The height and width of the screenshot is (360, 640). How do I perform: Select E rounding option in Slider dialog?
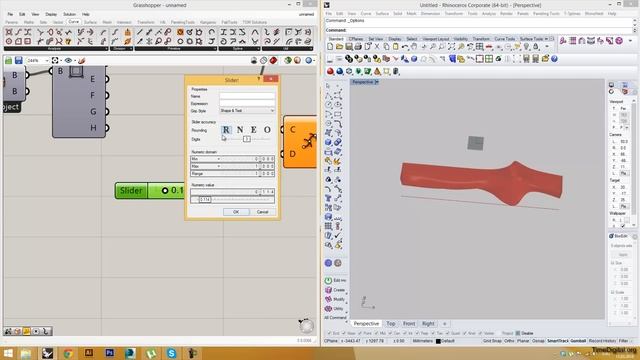tap(253, 130)
